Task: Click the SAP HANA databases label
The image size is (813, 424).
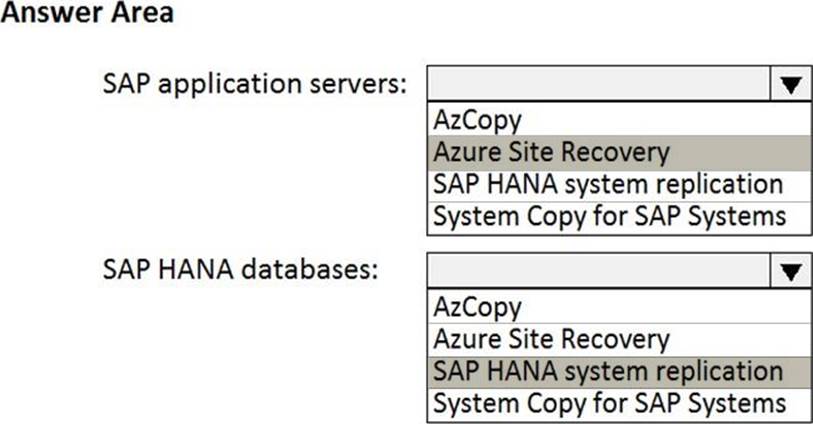Action: click(x=241, y=270)
